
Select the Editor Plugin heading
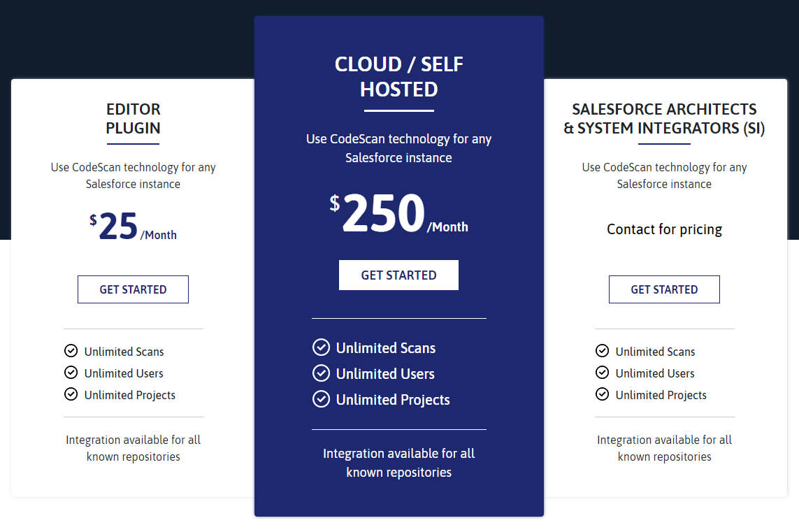tap(133, 119)
